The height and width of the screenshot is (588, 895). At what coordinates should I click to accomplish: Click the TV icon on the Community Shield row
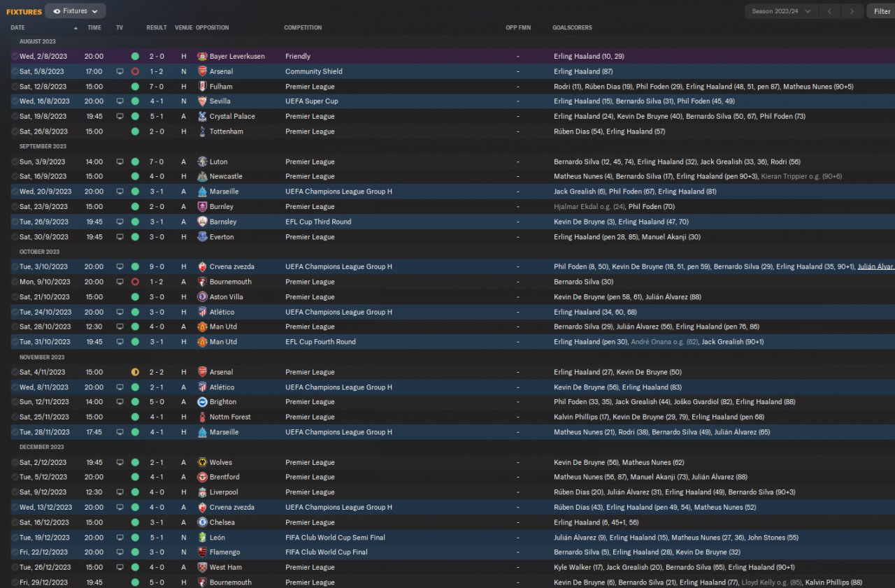120,71
